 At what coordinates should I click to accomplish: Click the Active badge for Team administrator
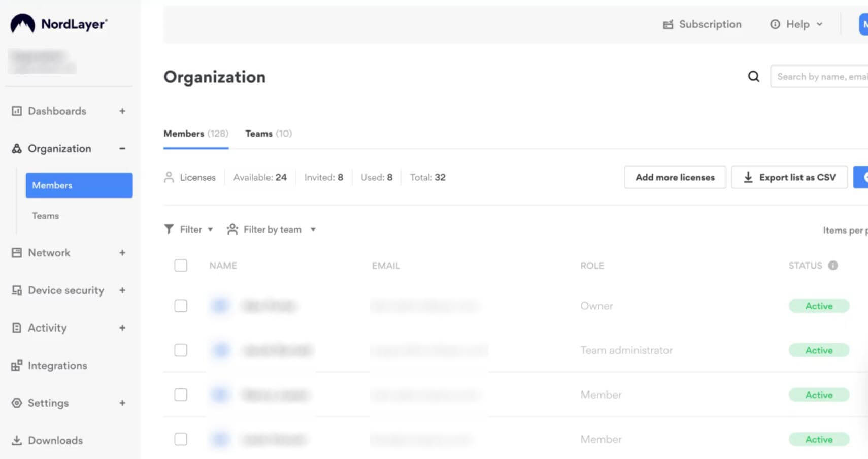click(819, 350)
